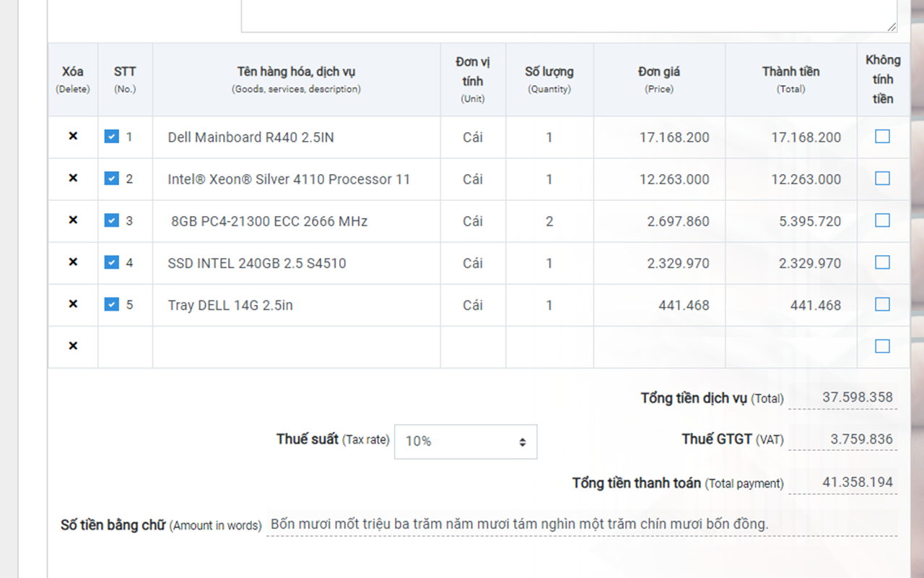The height and width of the screenshot is (578, 924).
Task: Click the unit cell of Tray DELL 14G
Action: click(473, 305)
